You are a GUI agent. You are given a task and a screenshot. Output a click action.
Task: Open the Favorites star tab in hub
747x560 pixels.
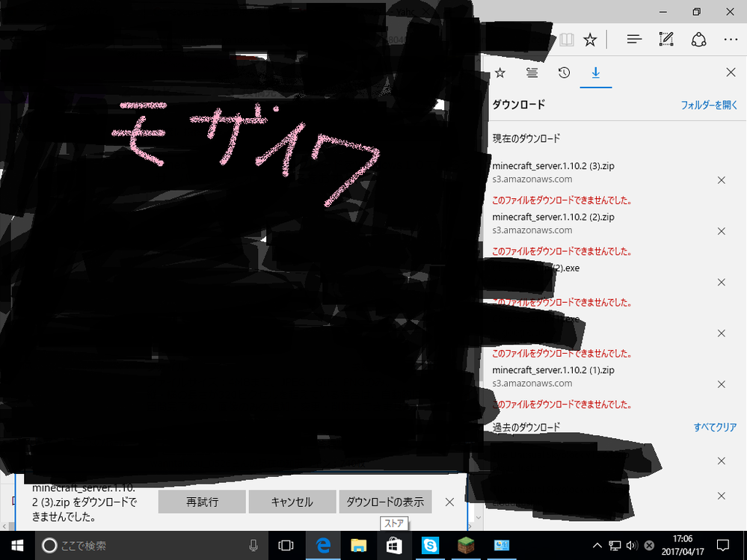tap(500, 73)
